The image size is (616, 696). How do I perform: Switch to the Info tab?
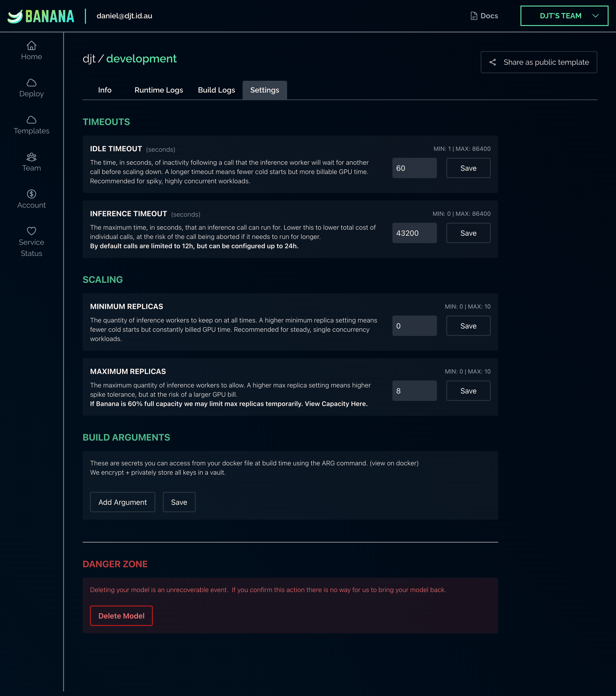click(104, 90)
